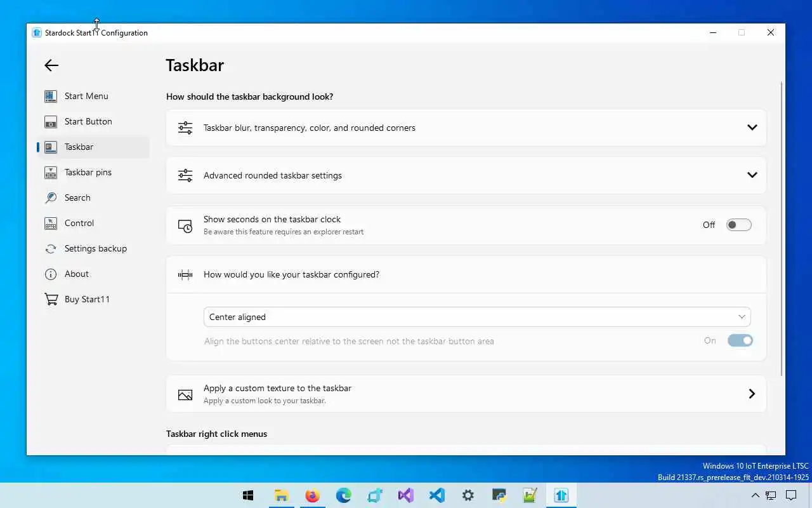Click the Taskbar sidebar icon

[x=51, y=147]
